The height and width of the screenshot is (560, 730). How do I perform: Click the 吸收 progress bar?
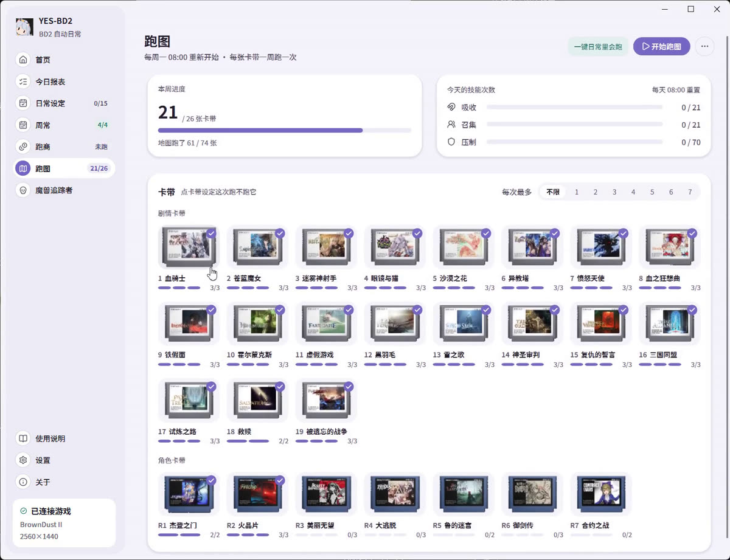[x=574, y=107]
